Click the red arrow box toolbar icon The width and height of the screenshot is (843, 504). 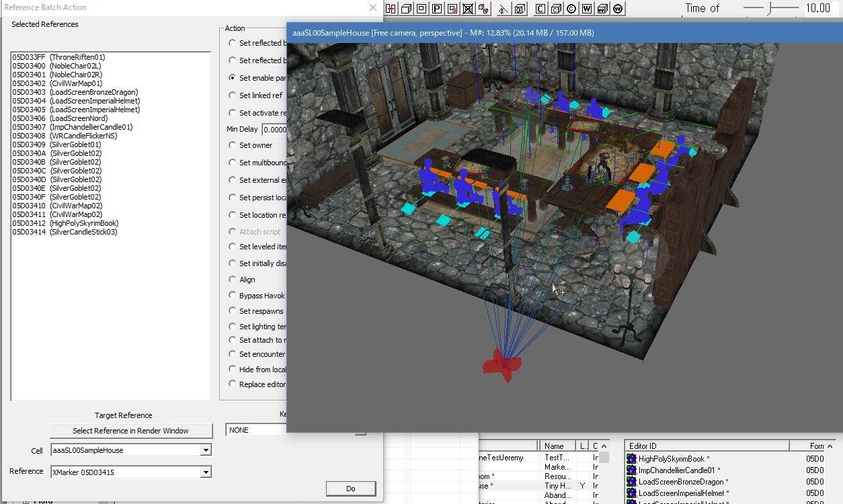[452, 9]
